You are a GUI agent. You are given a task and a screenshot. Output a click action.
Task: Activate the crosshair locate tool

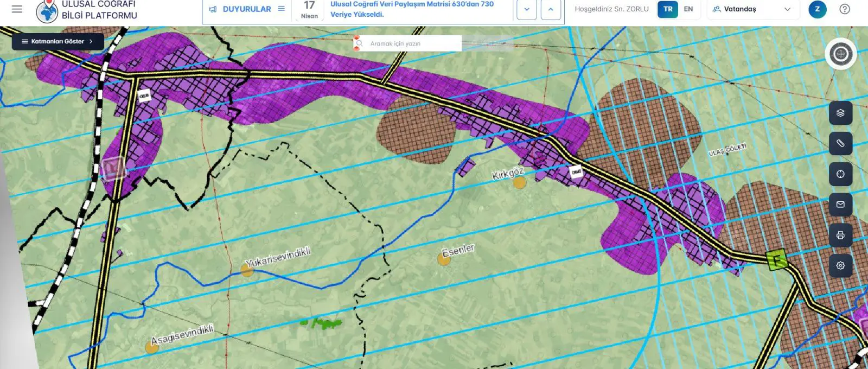coord(840,174)
